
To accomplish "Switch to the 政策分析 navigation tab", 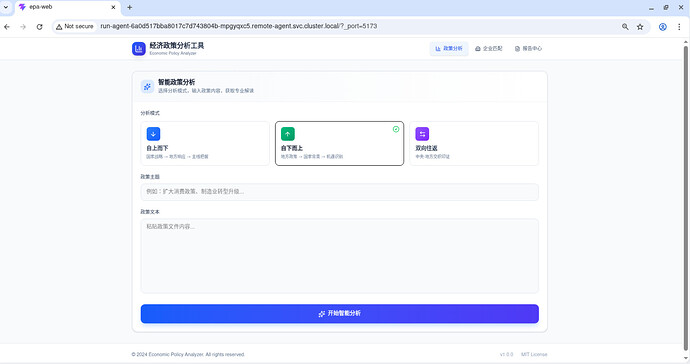I will click(449, 48).
